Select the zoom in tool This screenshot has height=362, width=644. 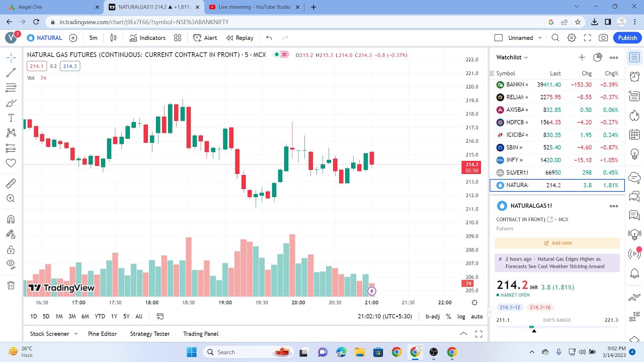[11, 199]
